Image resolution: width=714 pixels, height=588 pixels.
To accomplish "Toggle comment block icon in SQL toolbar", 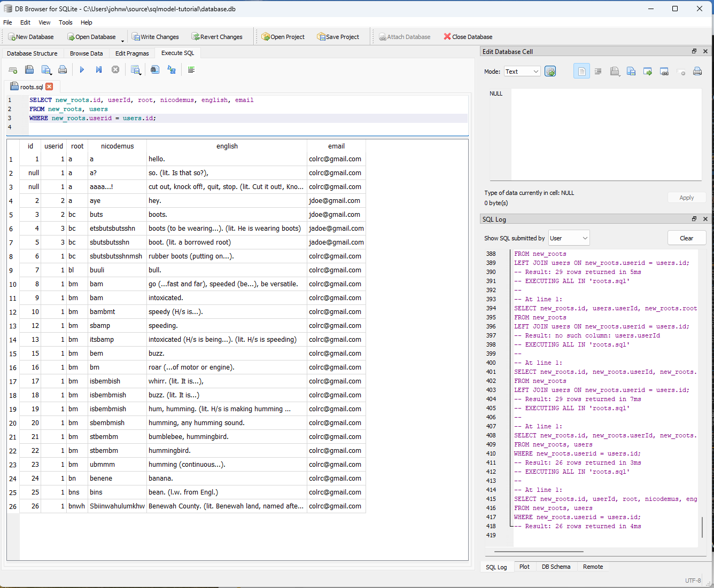I will (x=191, y=70).
